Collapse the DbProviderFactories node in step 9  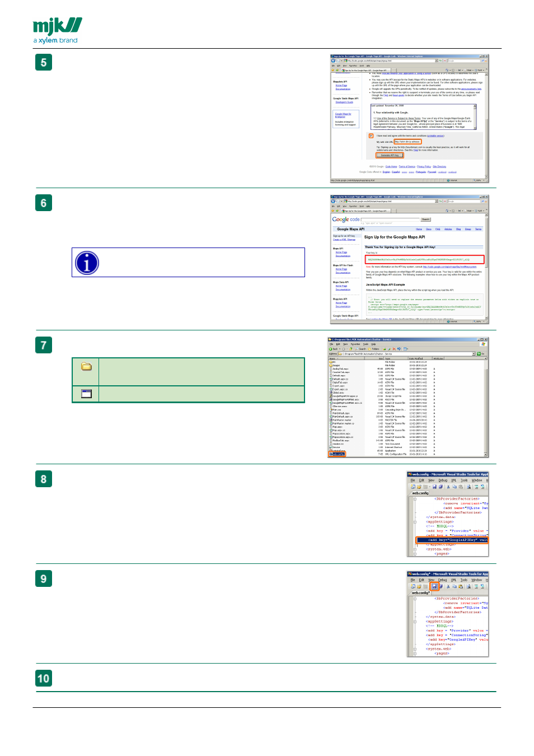pos(415,599)
